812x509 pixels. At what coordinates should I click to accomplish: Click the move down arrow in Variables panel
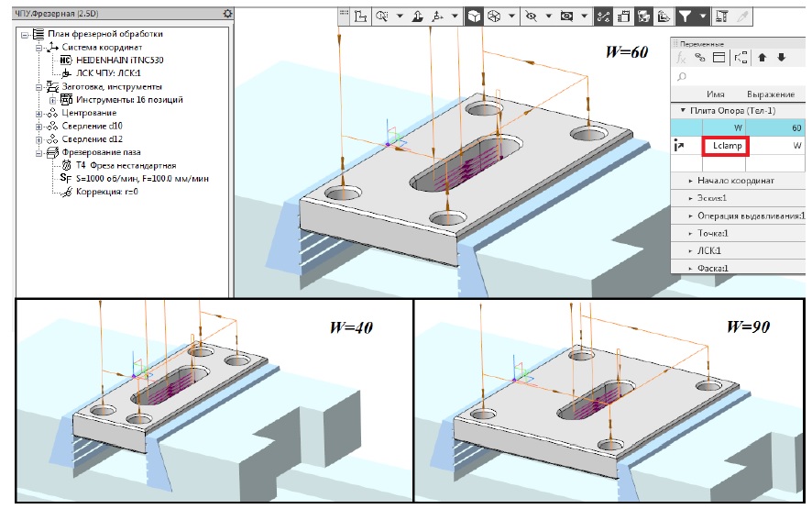[781, 58]
